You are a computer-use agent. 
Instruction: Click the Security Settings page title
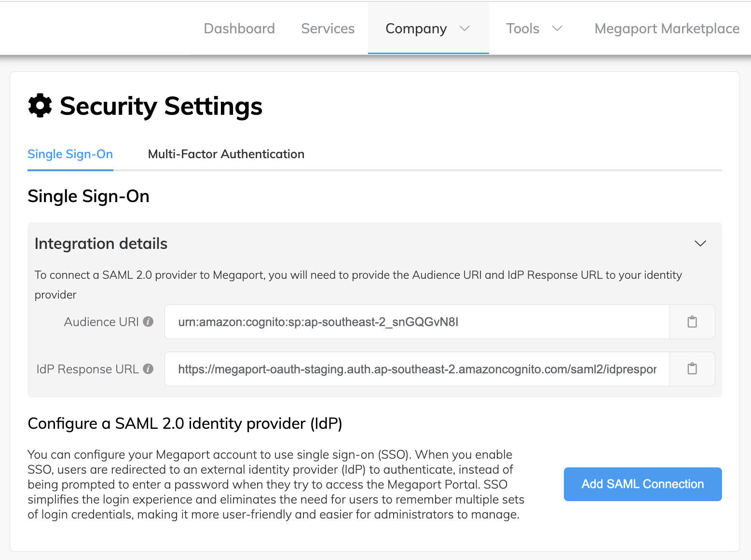coord(161,106)
